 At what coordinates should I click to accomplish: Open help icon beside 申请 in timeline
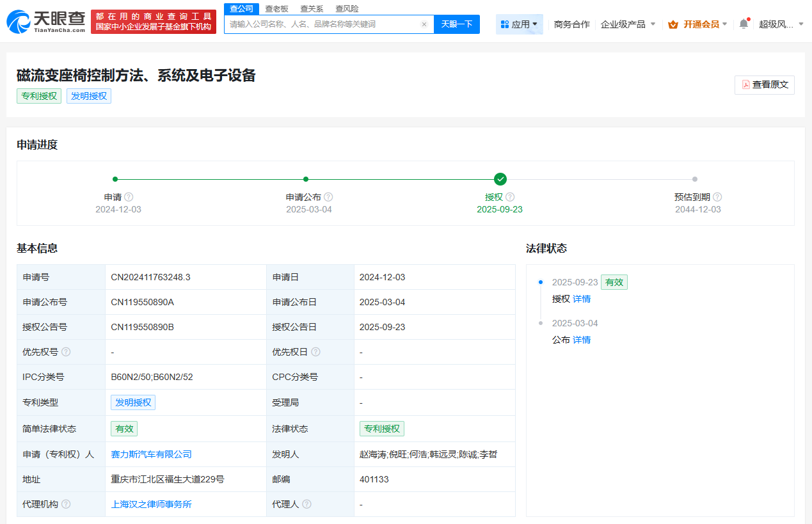(129, 196)
